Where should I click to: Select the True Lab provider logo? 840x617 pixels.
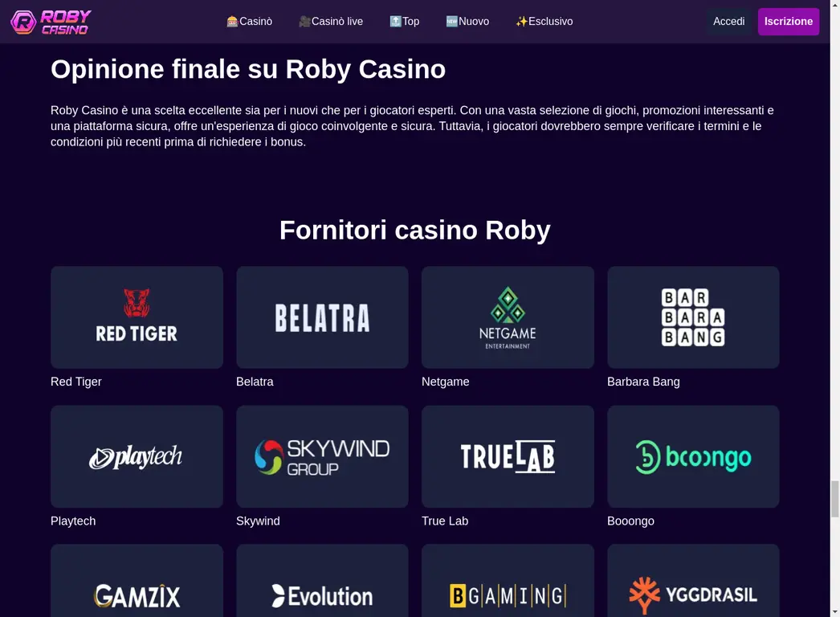pyautogui.click(x=508, y=456)
